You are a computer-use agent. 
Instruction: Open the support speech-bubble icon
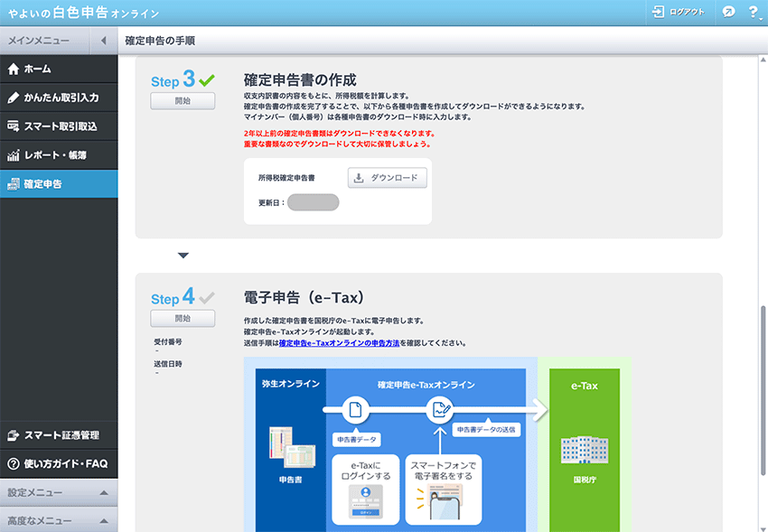(x=729, y=12)
